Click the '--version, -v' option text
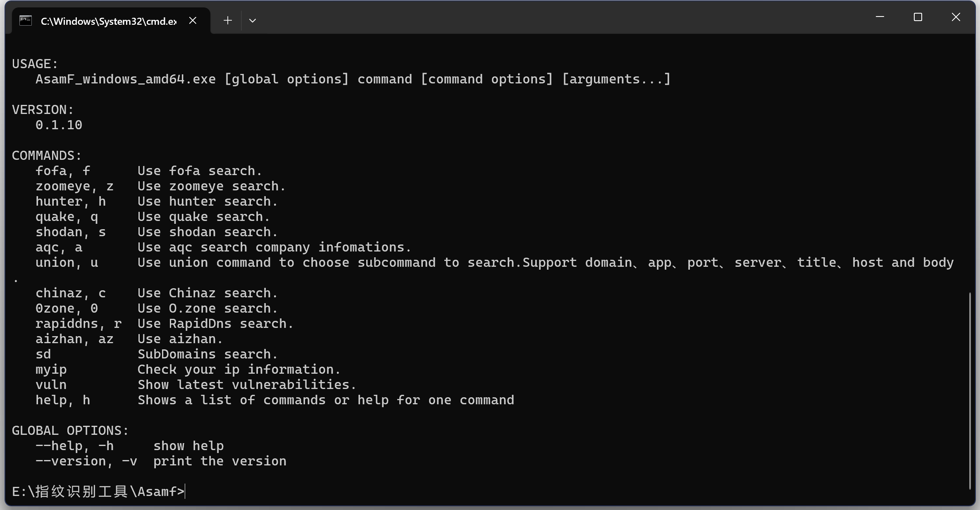 [x=86, y=461]
